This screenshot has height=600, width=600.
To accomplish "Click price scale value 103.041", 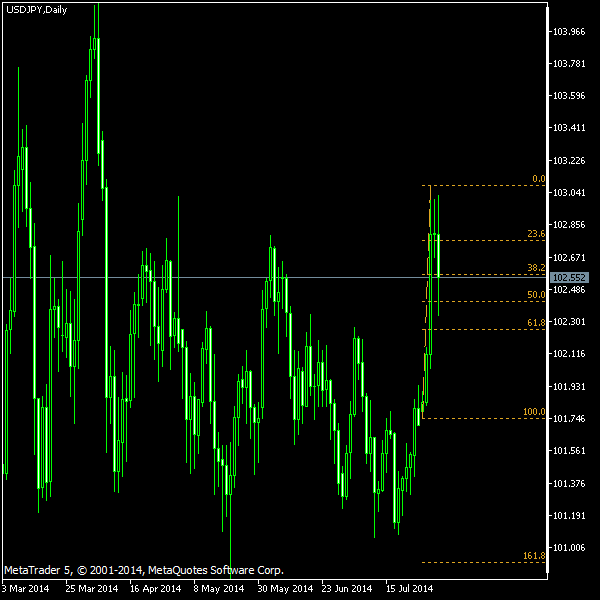I will point(569,192).
